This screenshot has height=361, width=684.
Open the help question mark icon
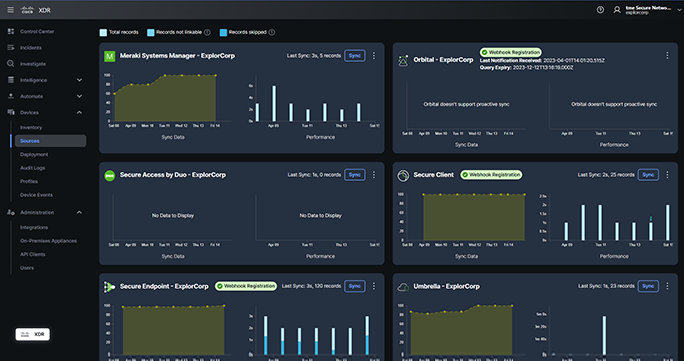600,10
